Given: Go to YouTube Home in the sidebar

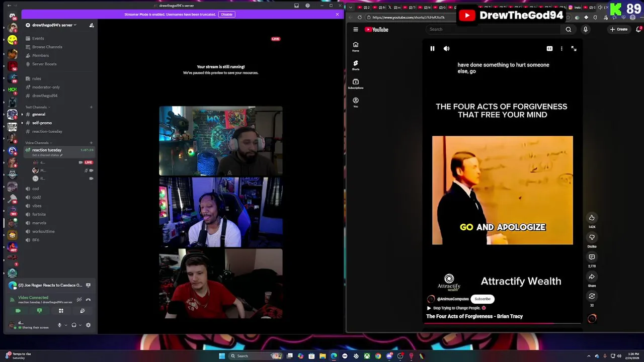Looking at the screenshot, I should pos(356,46).
